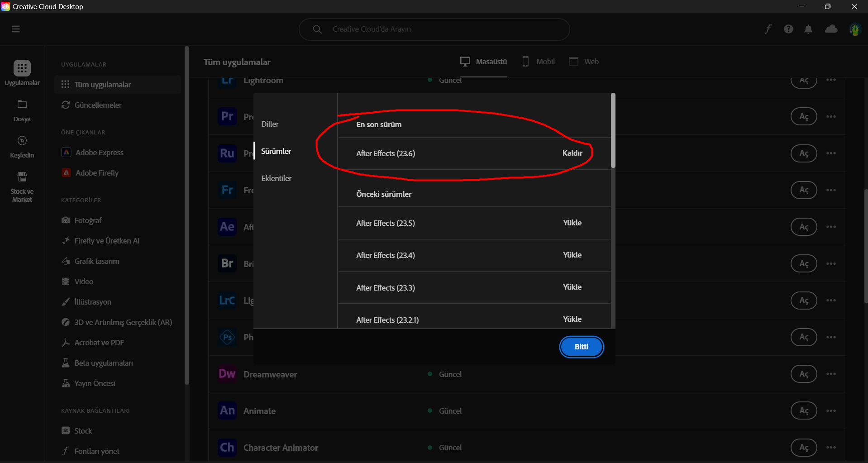This screenshot has width=868, height=463.
Task: Click the versions dialog scrollbar
Action: coord(613,130)
